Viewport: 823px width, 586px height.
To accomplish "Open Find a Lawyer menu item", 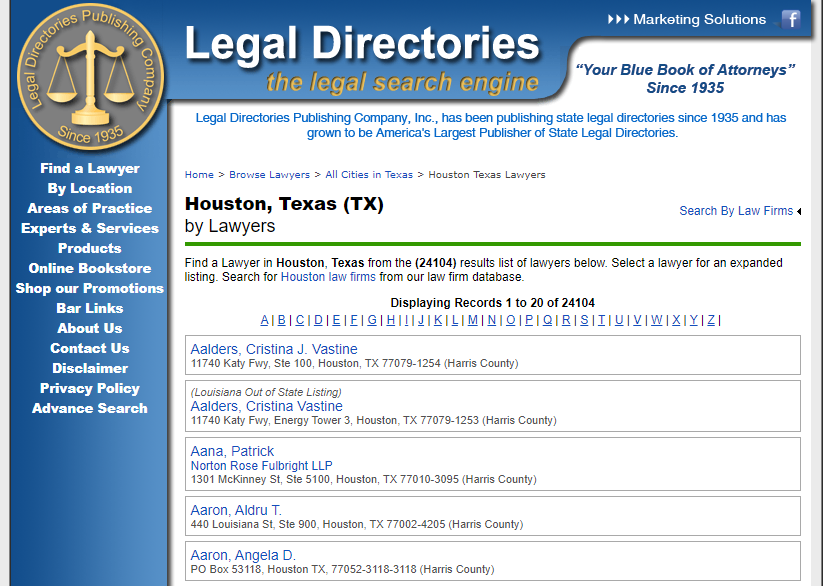I will tap(90, 168).
